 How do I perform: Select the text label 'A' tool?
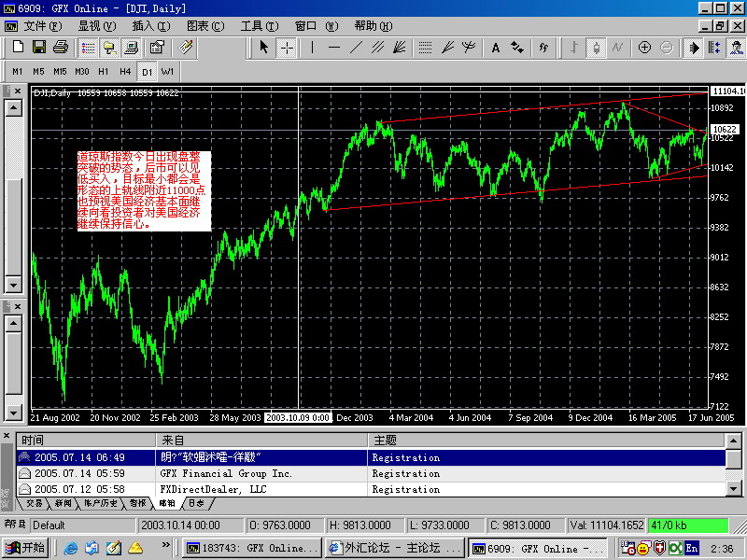coord(496,48)
